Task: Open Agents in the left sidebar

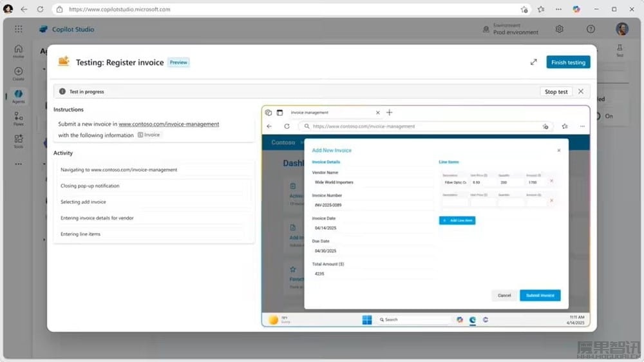Action: pos(19,97)
